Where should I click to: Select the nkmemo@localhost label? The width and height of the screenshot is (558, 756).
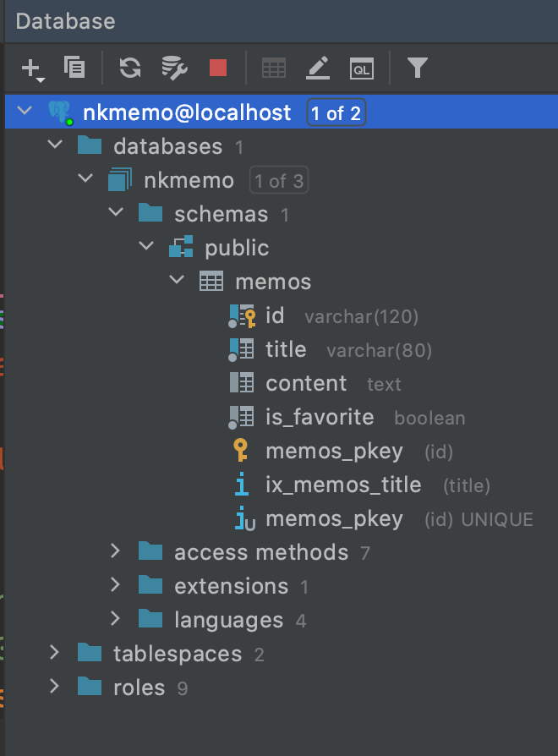[x=187, y=112]
